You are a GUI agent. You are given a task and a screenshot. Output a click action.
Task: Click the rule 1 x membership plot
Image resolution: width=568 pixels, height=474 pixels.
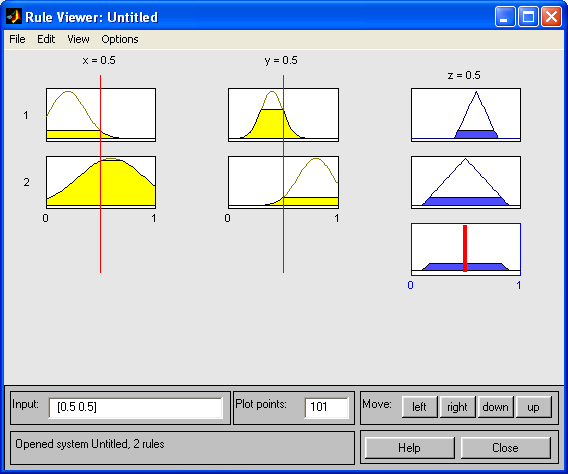[x=101, y=115]
